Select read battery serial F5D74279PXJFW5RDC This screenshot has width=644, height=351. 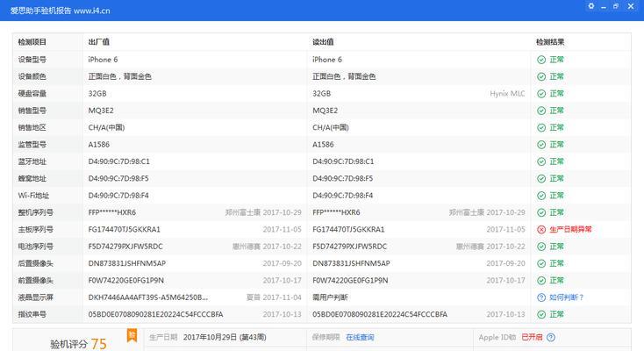349,247
